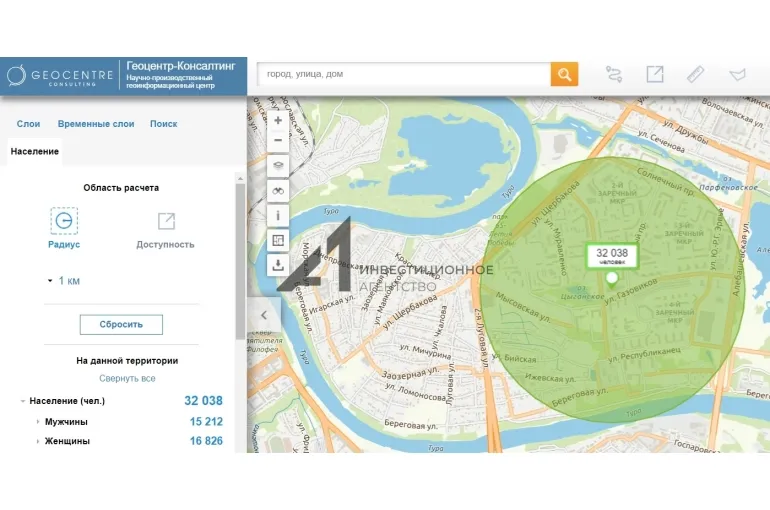770x510 pixels.
Task: Click the info 'i' map tool
Action: 278,215
